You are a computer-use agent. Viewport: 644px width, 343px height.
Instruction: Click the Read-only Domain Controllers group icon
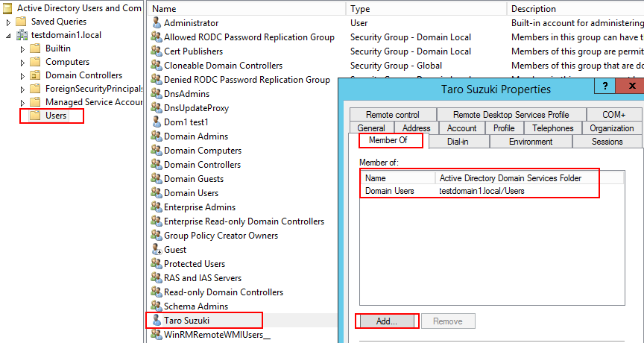pos(157,292)
